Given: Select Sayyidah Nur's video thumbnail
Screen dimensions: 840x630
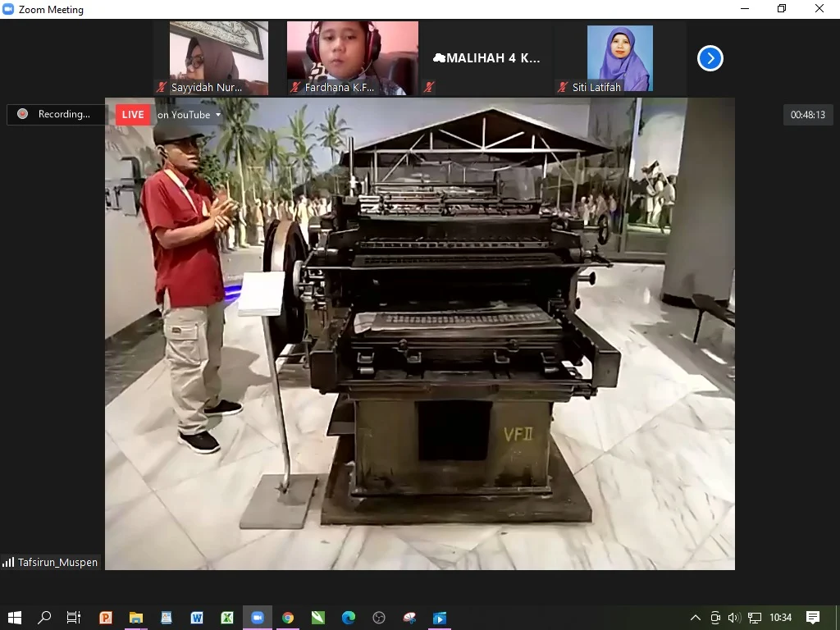Looking at the screenshot, I should tap(218, 58).
